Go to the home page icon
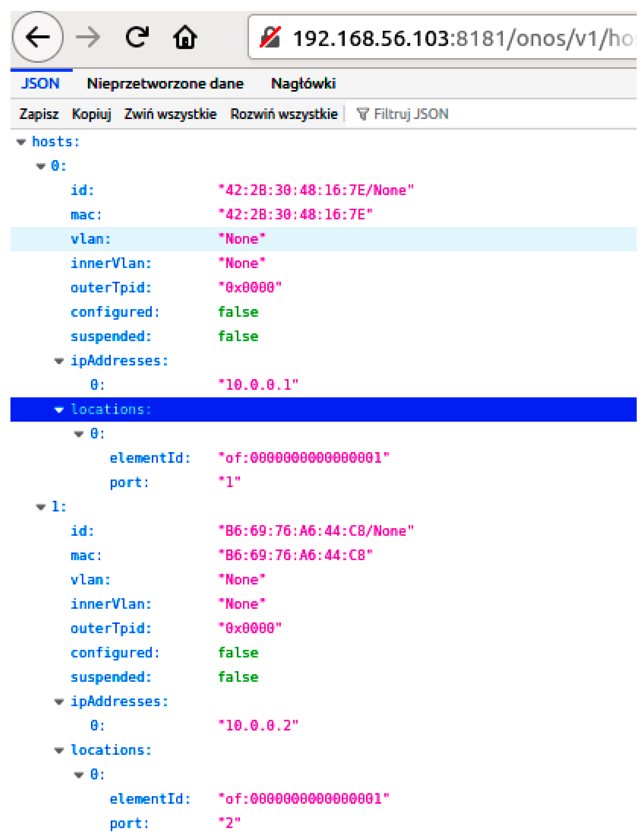 click(185, 37)
